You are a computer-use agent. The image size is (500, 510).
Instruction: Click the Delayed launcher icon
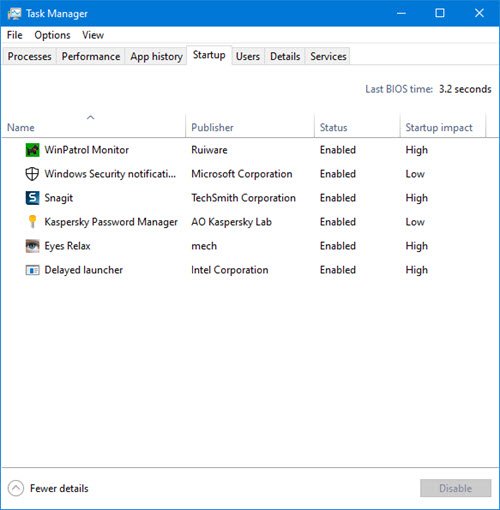click(x=32, y=270)
